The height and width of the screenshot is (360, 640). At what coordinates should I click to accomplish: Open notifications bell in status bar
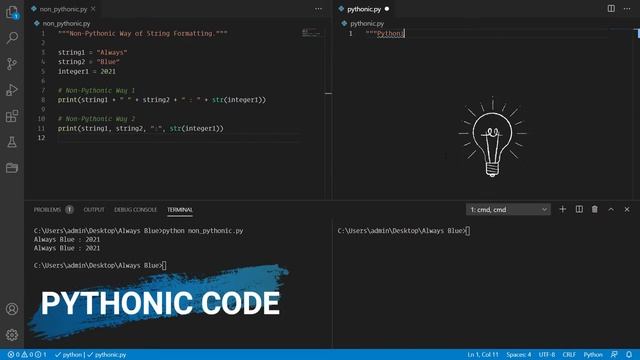click(629, 355)
